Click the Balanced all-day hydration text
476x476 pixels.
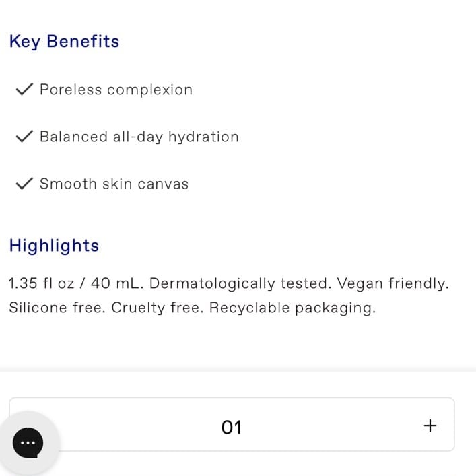click(139, 137)
